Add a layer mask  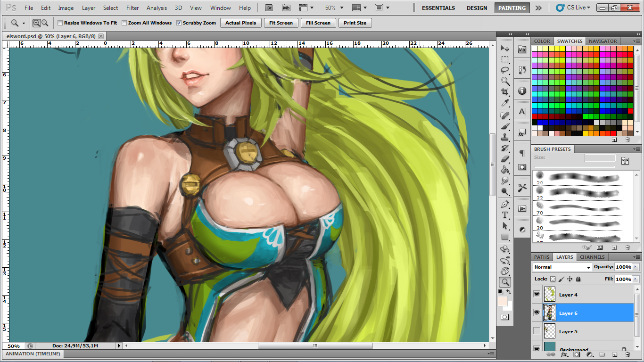point(576,354)
